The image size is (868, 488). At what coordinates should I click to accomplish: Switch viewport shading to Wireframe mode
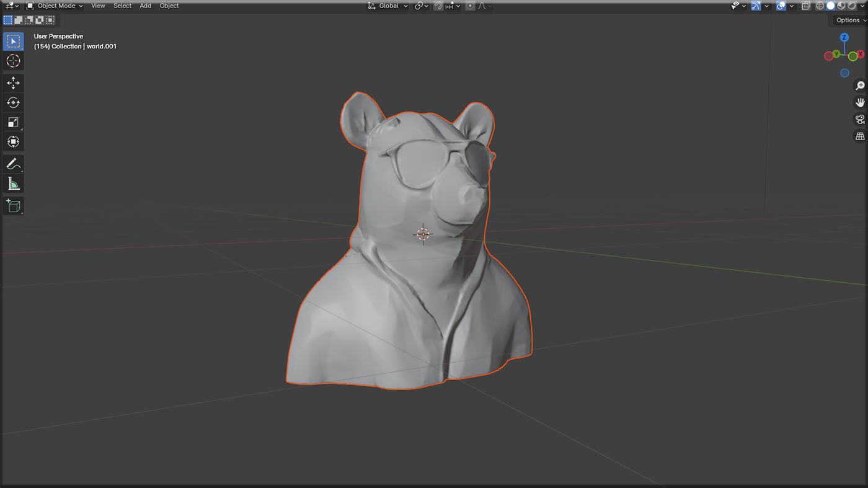(820, 6)
